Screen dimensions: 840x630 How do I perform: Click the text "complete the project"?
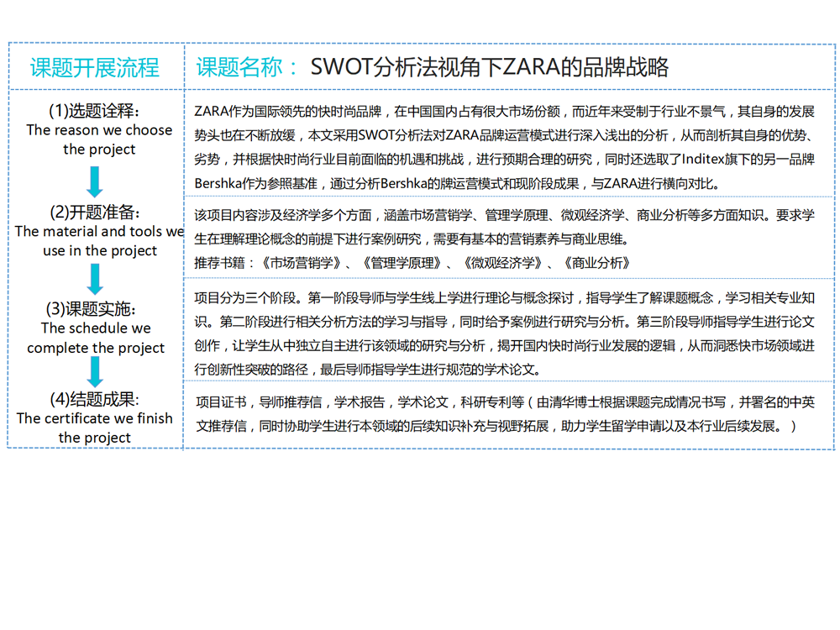[96, 348]
